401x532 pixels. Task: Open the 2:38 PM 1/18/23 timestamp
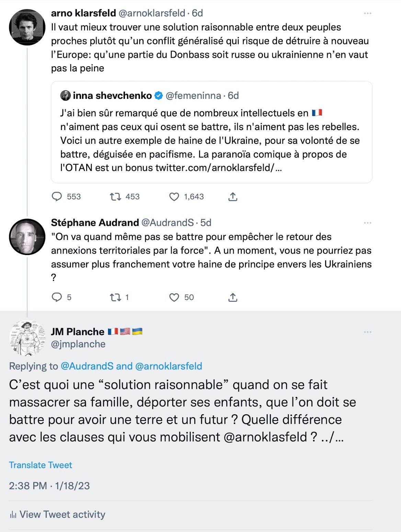pyautogui.click(x=49, y=486)
